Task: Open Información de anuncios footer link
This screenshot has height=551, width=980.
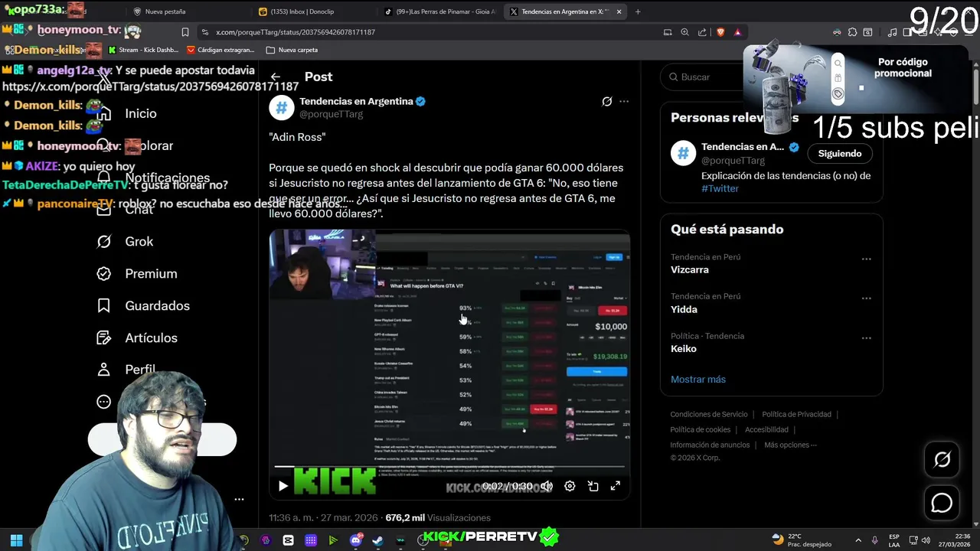Action: pos(710,445)
